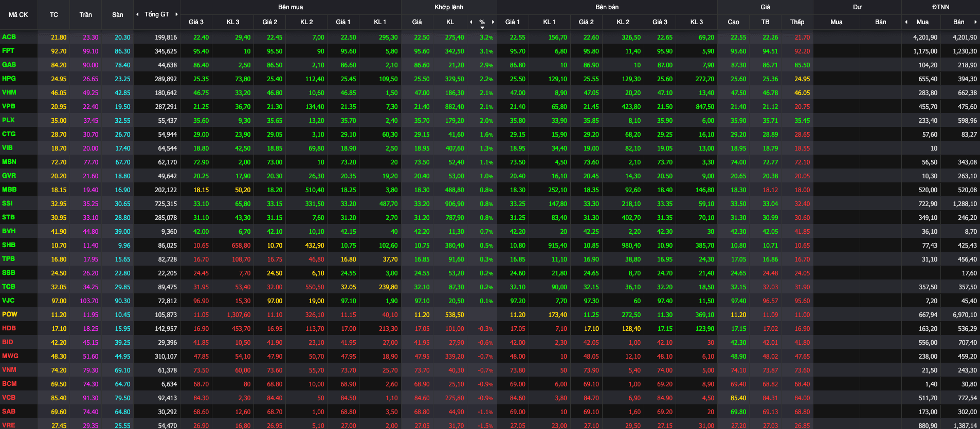Viewport: 980px width, 429px height.
Task: Click SSI total value 725,315
Action: coord(166,204)
